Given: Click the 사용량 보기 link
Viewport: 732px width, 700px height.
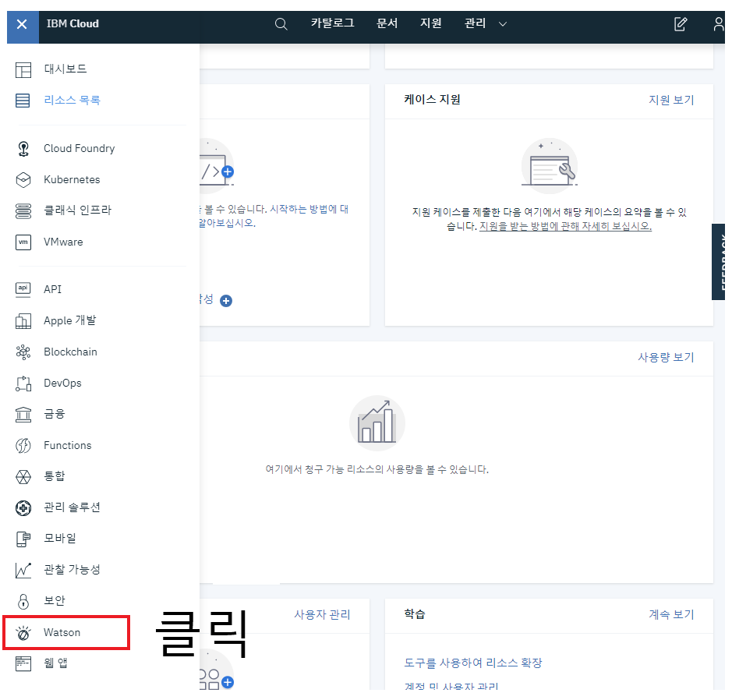Looking at the screenshot, I should [667, 358].
